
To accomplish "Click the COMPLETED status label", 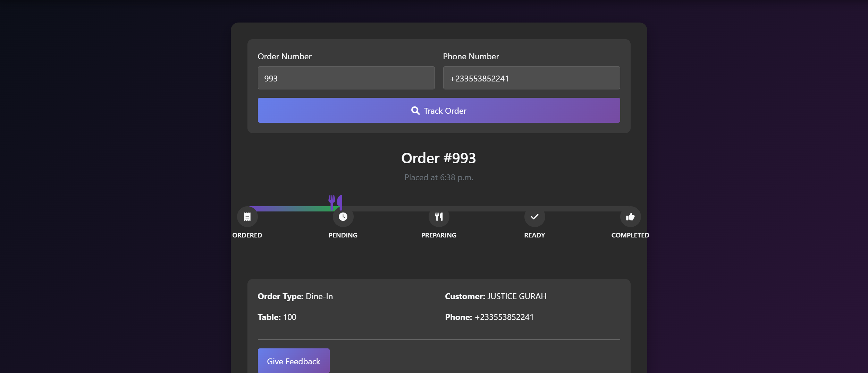I will [x=630, y=235].
